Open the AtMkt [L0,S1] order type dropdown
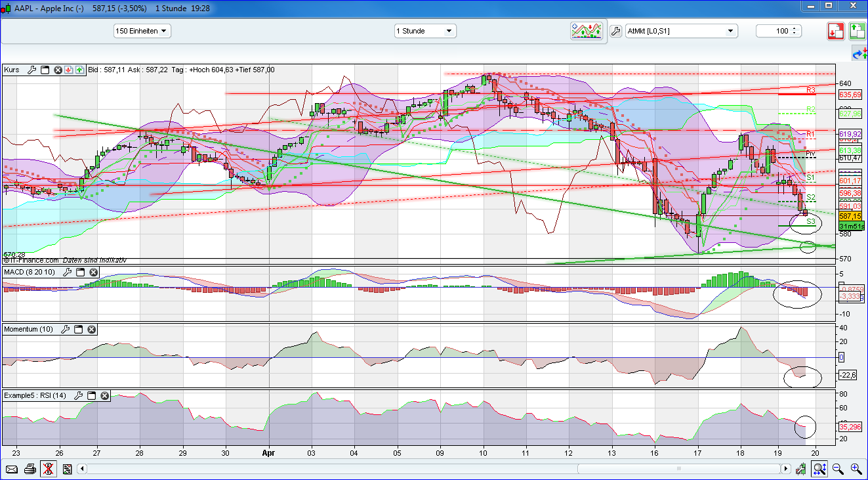The height and width of the screenshot is (480, 868). tap(681, 30)
